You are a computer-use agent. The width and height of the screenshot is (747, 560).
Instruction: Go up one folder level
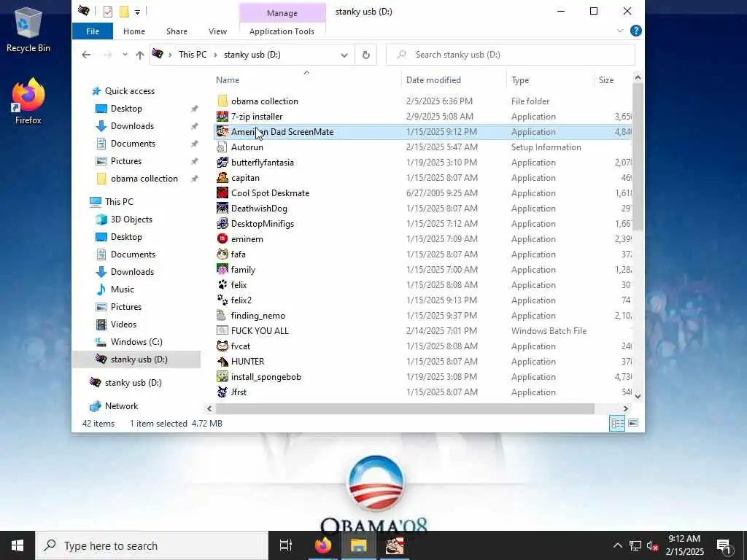point(139,55)
